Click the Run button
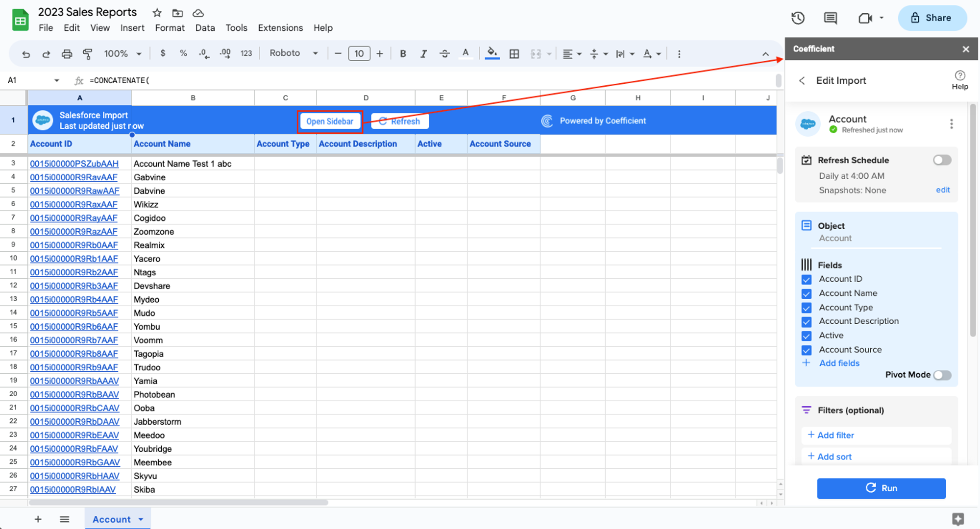 pyautogui.click(x=881, y=488)
